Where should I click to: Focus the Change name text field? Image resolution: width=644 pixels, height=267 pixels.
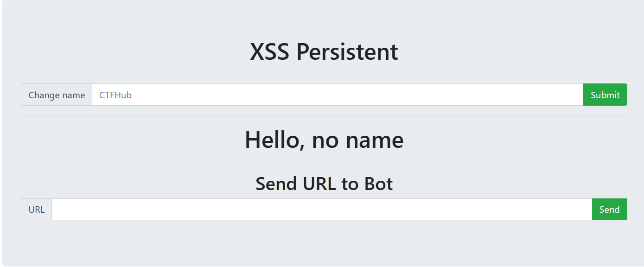click(x=338, y=95)
